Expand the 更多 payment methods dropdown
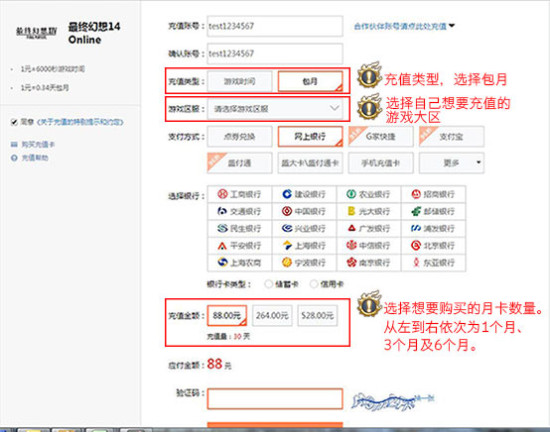The width and height of the screenshot is (550, 432). click(451, 163)
